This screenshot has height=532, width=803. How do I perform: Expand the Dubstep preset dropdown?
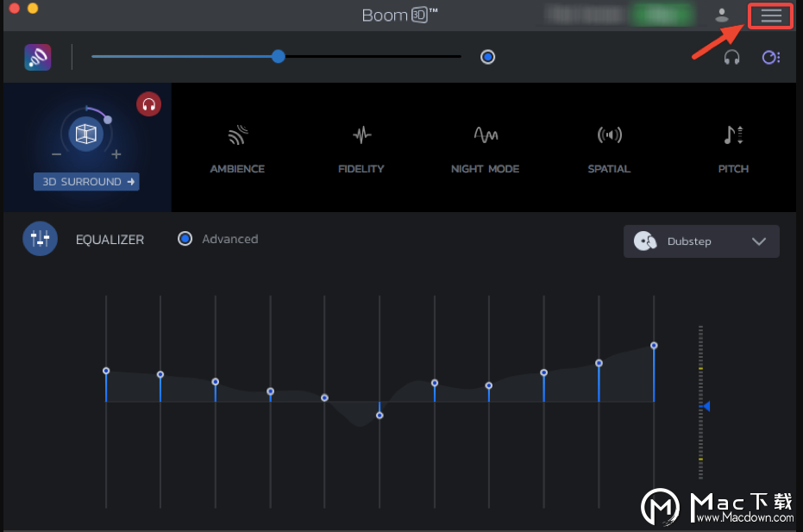(x=701, y=241)
